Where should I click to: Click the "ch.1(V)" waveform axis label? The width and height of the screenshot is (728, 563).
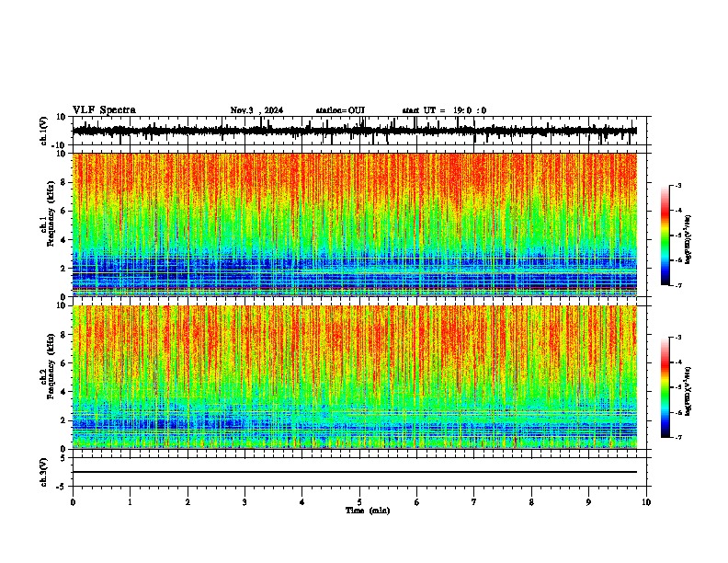(x=45, y=131)
